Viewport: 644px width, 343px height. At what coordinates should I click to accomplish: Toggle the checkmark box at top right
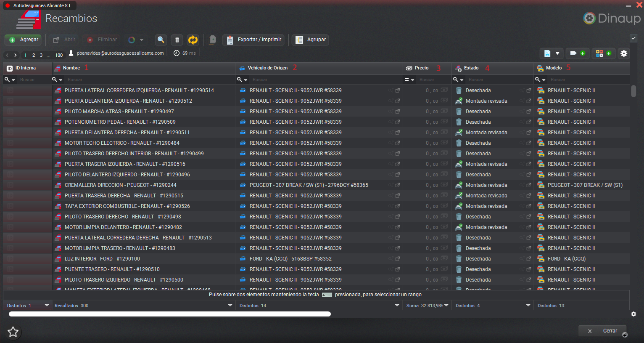633,38
